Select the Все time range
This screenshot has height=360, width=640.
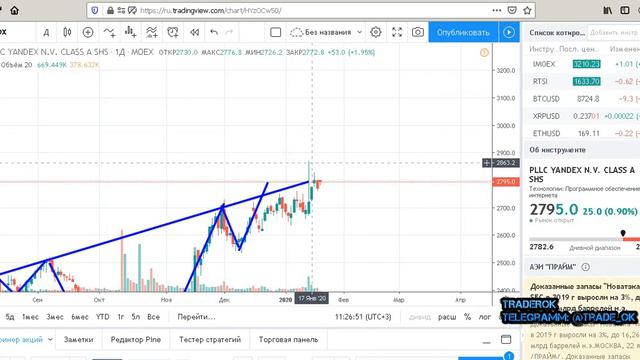point(153,317)
